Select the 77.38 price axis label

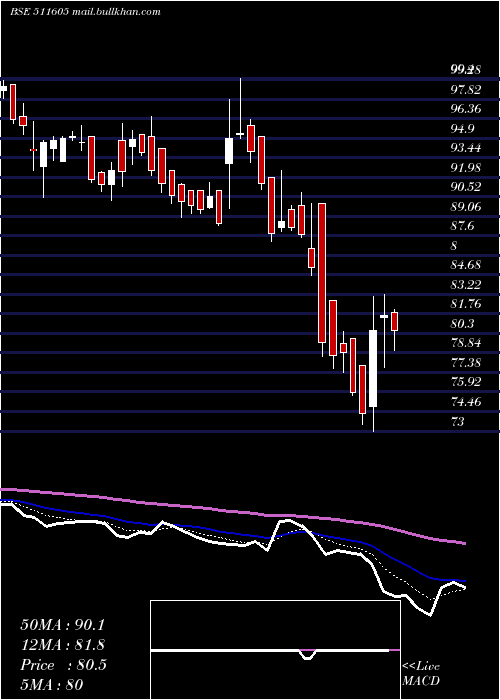pos(466,362)
